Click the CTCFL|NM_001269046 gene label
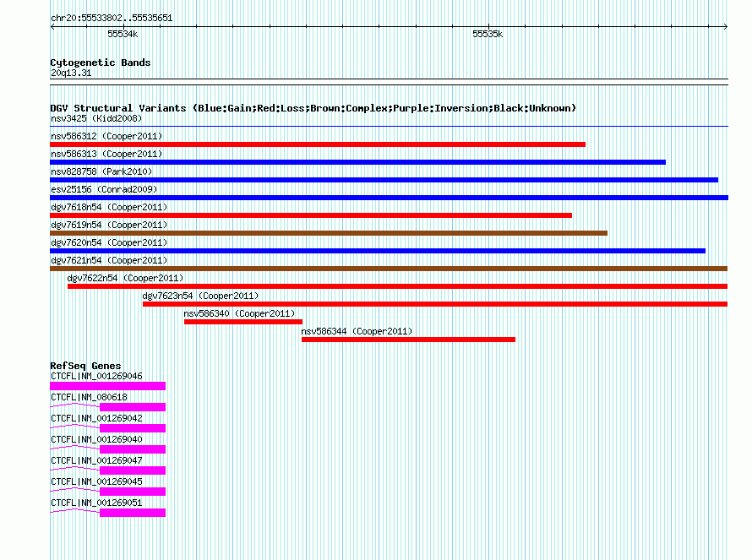This screenshot has width=752, height=560. click(x=96, y=376)
